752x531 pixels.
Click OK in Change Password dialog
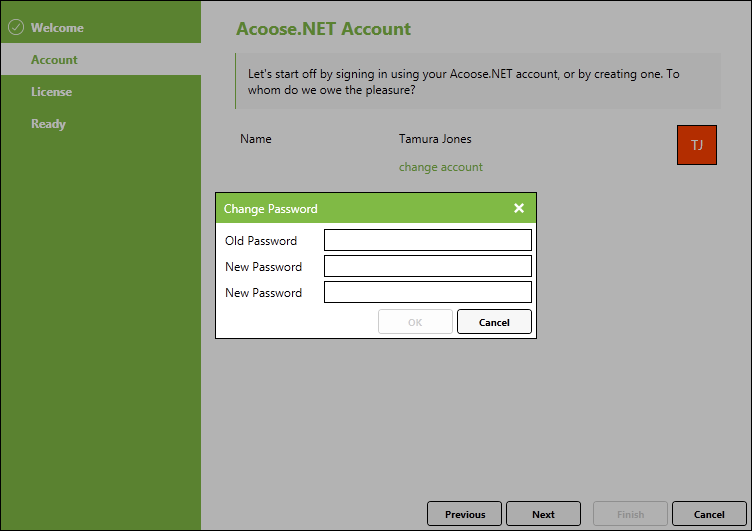coord(415,322)
